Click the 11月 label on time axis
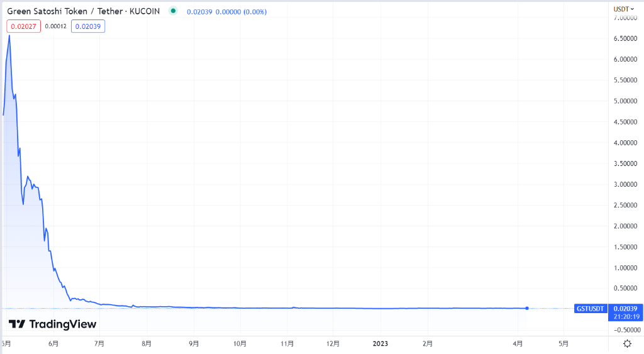Screen dimensions: 644x354 [287, 343]
